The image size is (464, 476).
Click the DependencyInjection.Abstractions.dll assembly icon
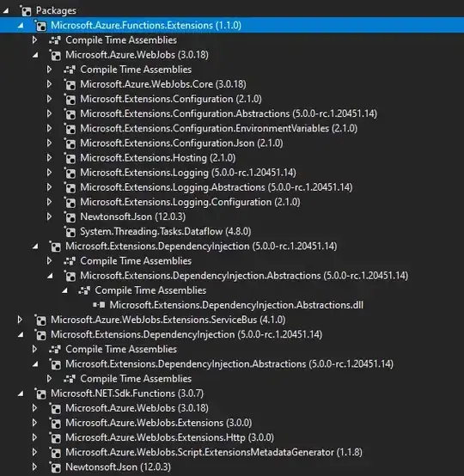(x=99, y=305)
